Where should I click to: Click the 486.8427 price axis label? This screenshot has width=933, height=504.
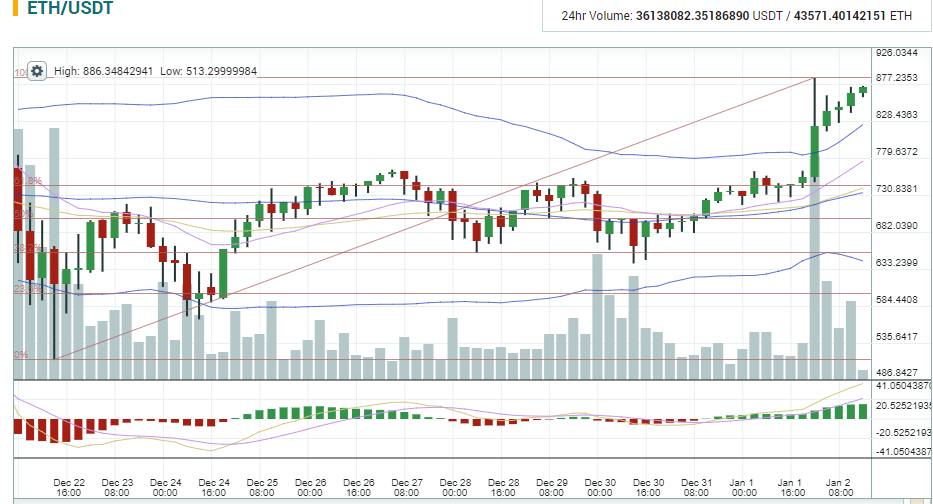[896, 372]
